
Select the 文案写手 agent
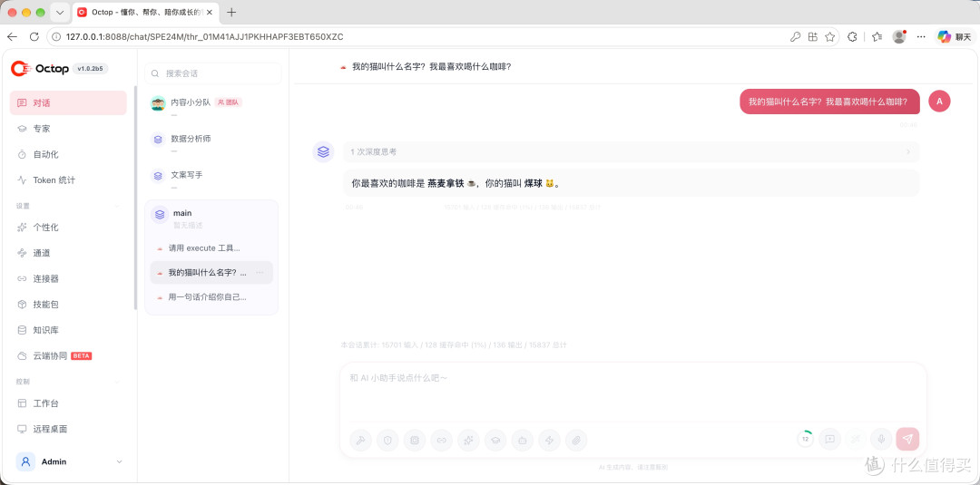tap(211, 178)
